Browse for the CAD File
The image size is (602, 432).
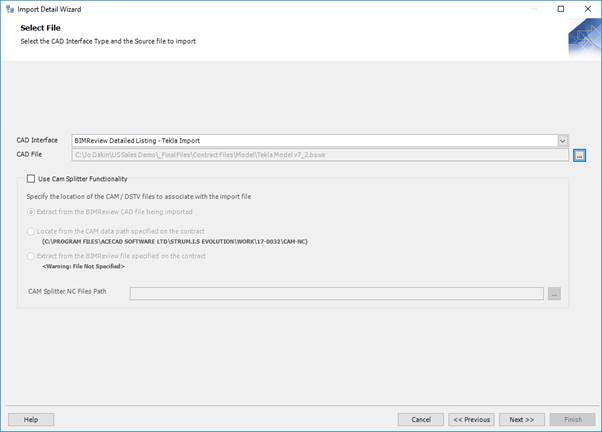click(x=579, y=155)
